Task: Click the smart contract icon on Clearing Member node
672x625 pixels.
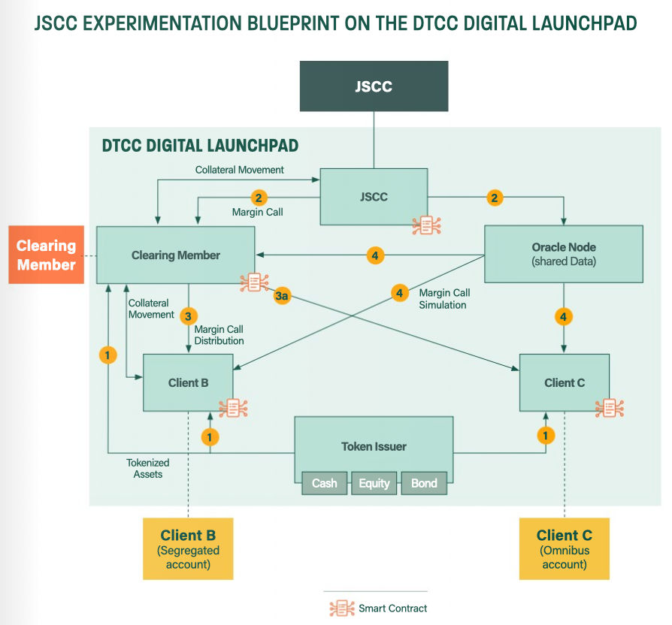Action: click(x=255, y=282)
